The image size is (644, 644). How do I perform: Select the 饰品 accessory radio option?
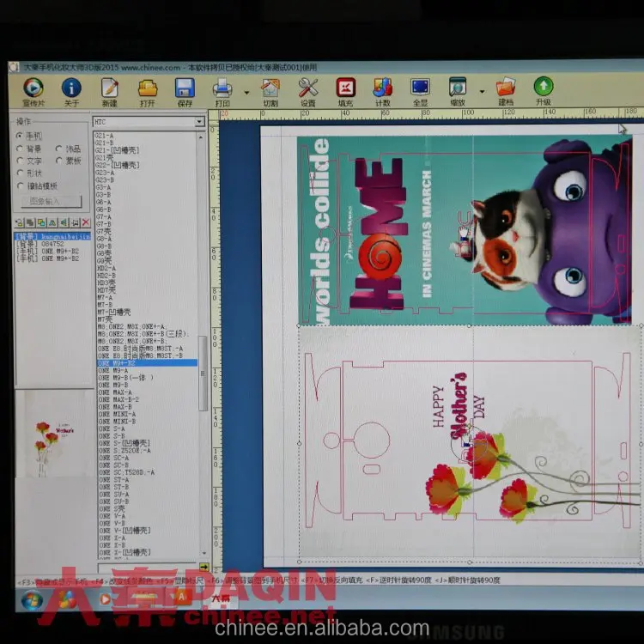coord(68,149)
